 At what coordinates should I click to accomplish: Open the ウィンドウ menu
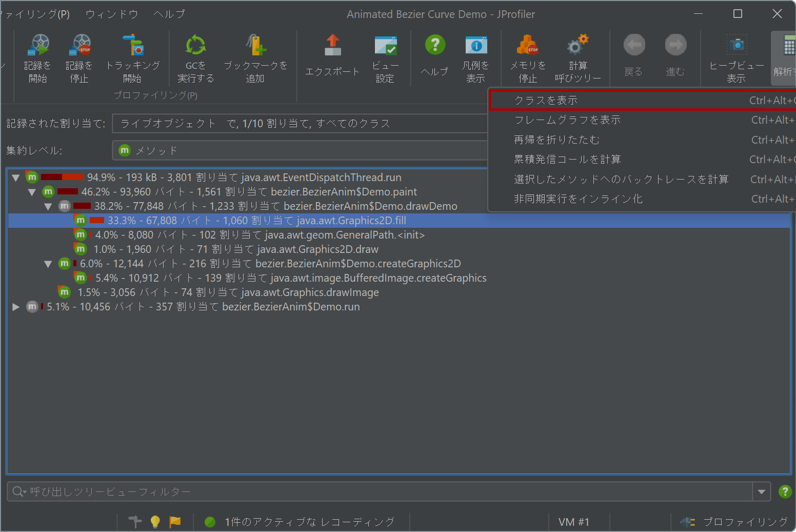112,14
